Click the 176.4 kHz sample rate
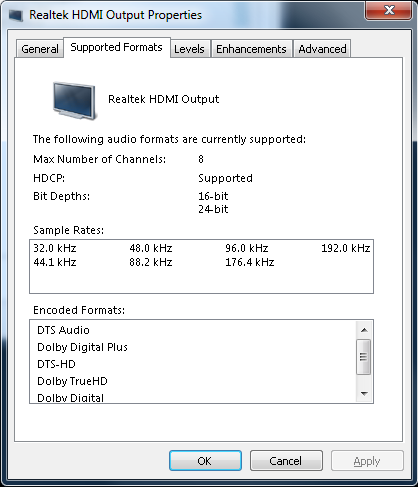This screenshot has width=418, height=490. click(250, 262)
